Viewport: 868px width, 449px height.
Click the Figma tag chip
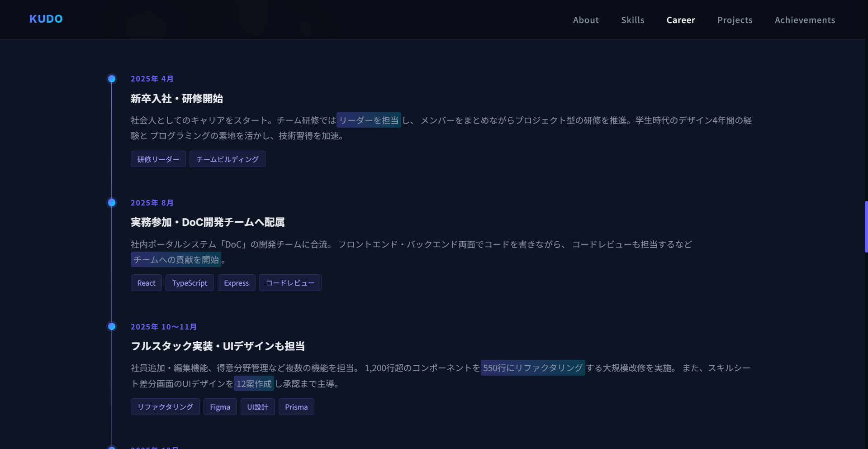click(220, 407)
